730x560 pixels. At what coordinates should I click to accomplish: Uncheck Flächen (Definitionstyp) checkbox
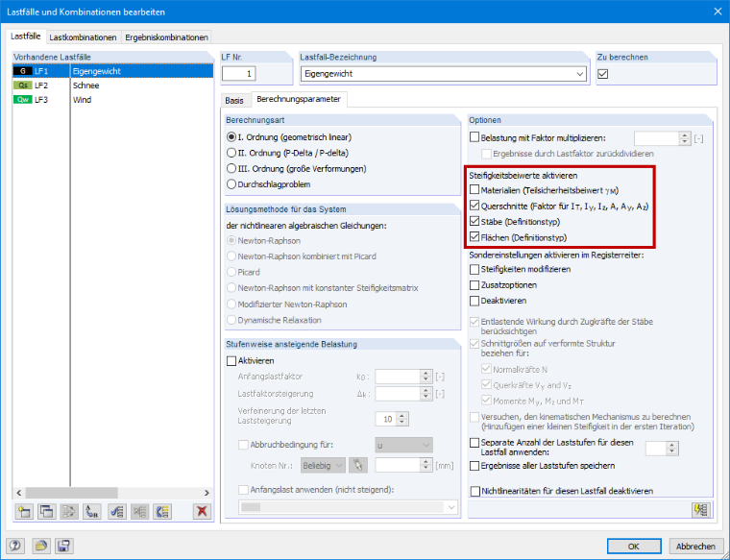[x=474, y=237]
